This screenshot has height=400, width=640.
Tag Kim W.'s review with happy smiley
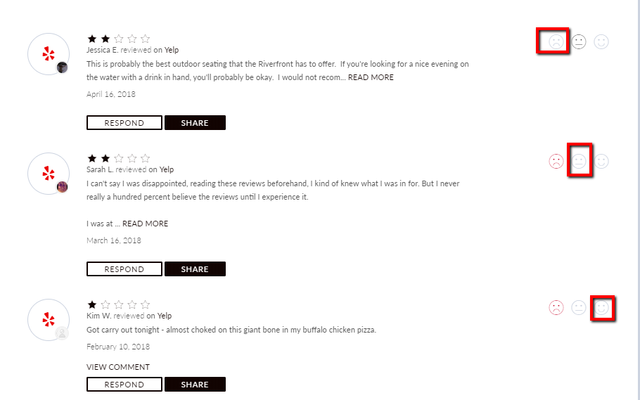tap(601, 307)
